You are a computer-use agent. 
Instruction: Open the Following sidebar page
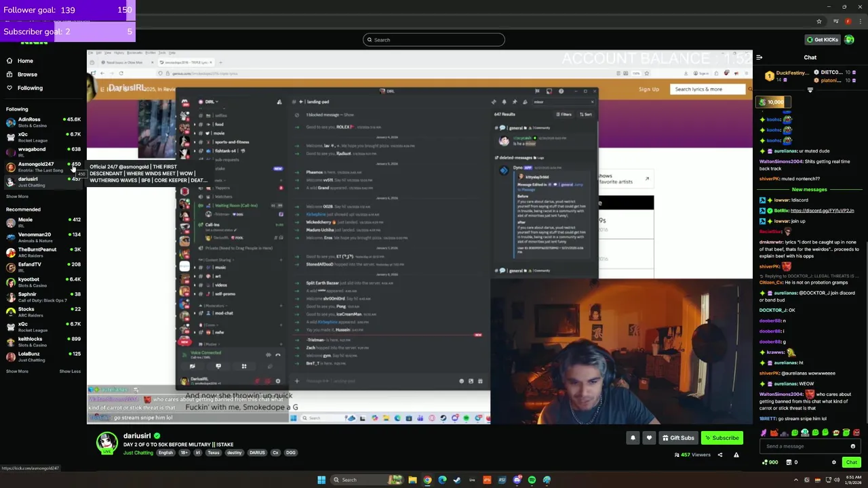click(30, 88)
